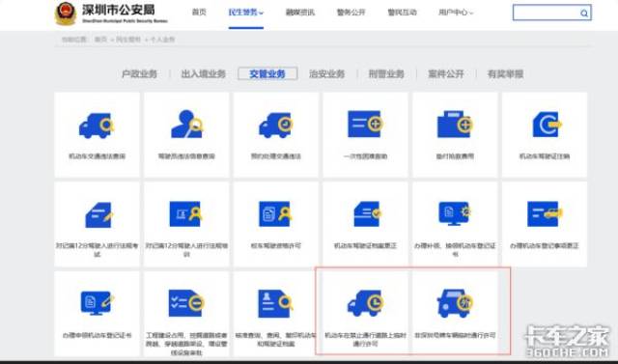Click the 有奖举报 link
618x364 pixels.
click(505, 73)
